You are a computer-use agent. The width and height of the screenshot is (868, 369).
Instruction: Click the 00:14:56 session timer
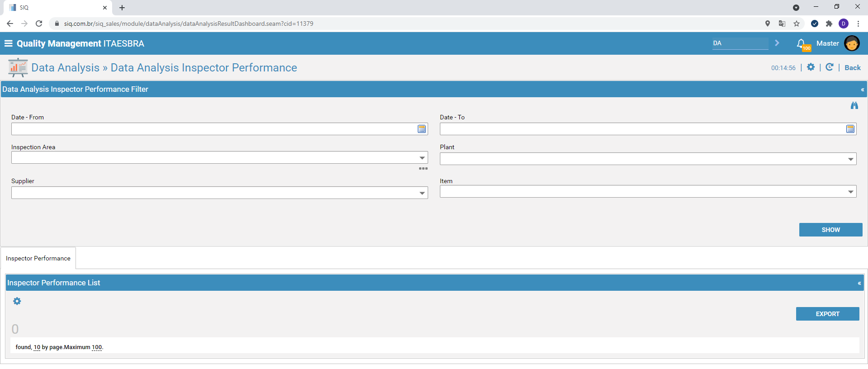coord(783,68)
